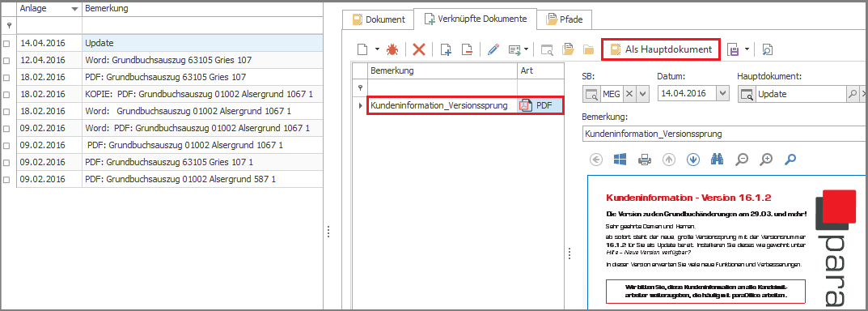
Task: Click the Bemerkung text field
Action: point(725,134)
